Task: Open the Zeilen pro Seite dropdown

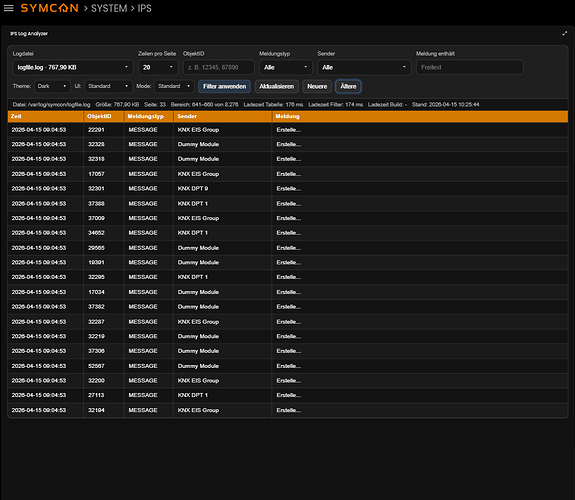Action: (158, 67)
